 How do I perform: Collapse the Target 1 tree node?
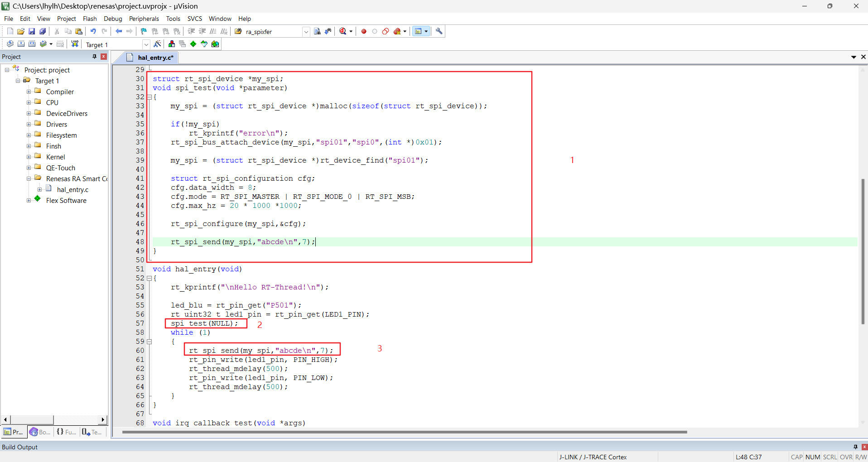click(18, 81)
